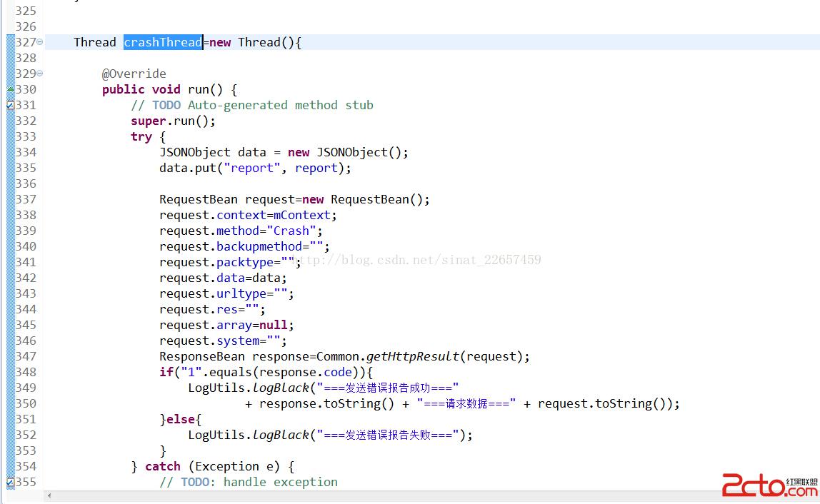Click 'logBlack' call on line 352

281,435
